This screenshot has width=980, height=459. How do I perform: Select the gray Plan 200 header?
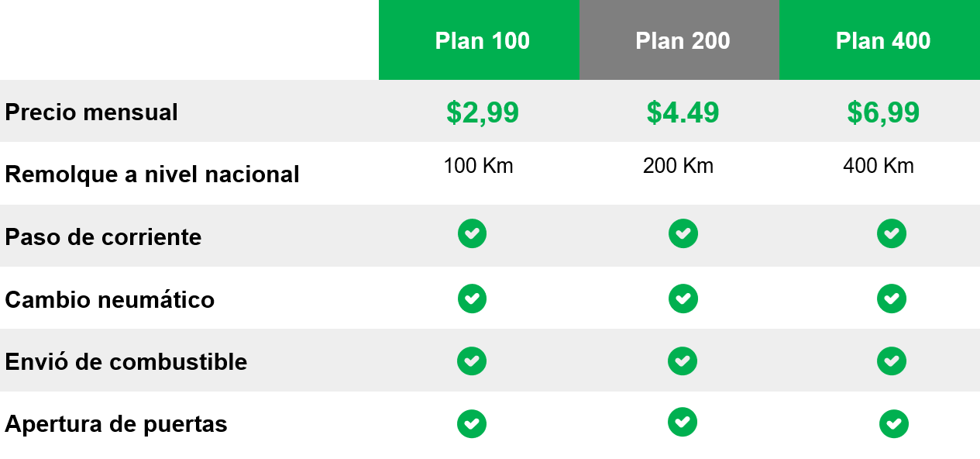(679, 40)
